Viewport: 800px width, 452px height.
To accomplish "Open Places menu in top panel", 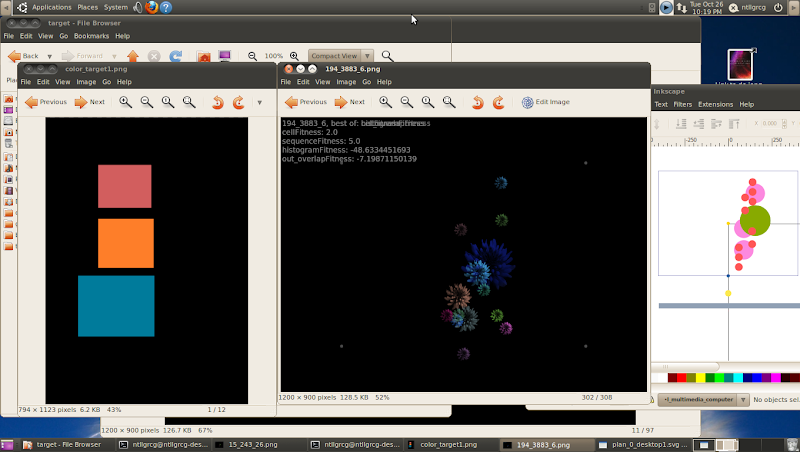I will coord(87,7).
